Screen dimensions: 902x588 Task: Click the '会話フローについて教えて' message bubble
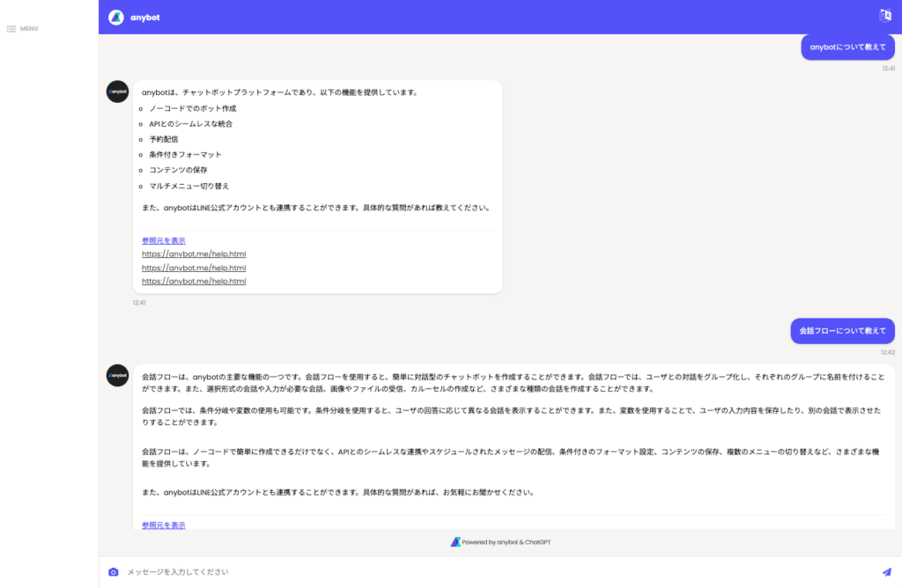842,331
